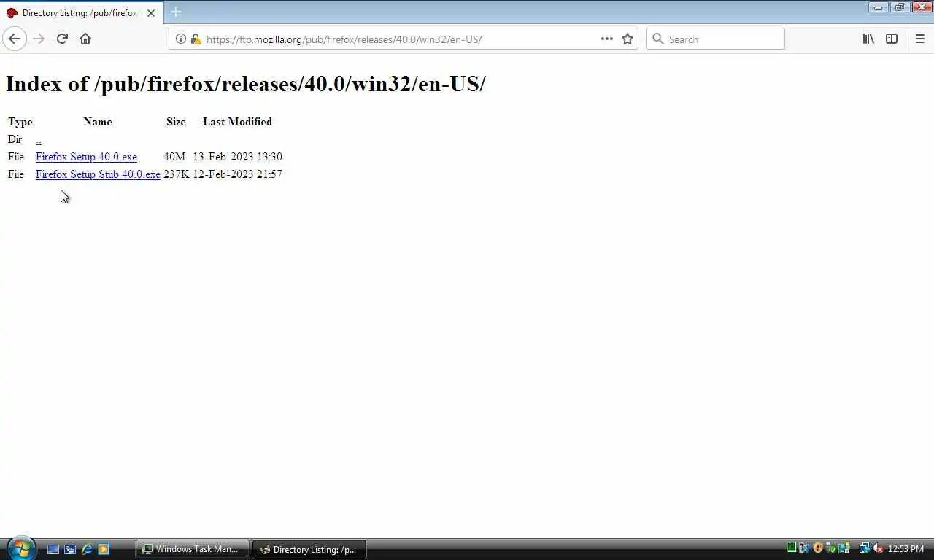Viewport: 934px width, 560px height.
Task: Click the forward navigation arrow
Action: (x=39, y=39)
